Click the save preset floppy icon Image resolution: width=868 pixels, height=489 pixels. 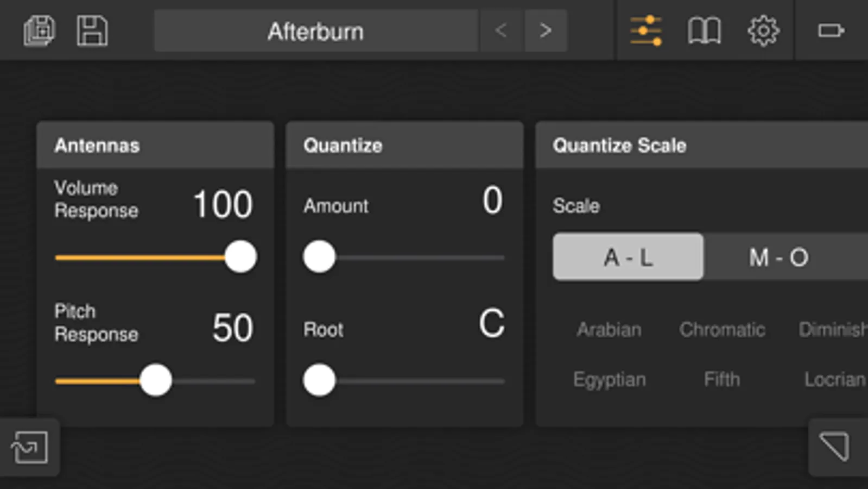point(92,30)
